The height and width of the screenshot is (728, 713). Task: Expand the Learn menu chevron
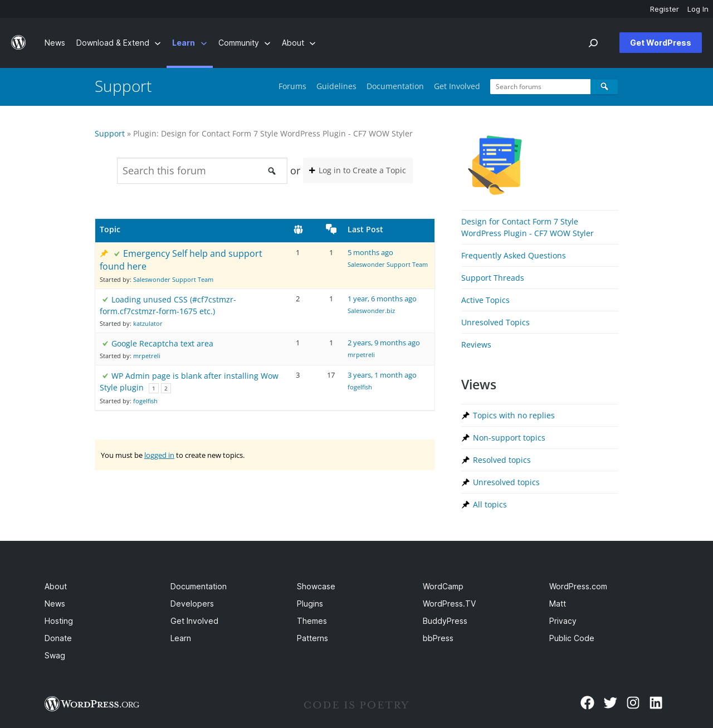204,43
